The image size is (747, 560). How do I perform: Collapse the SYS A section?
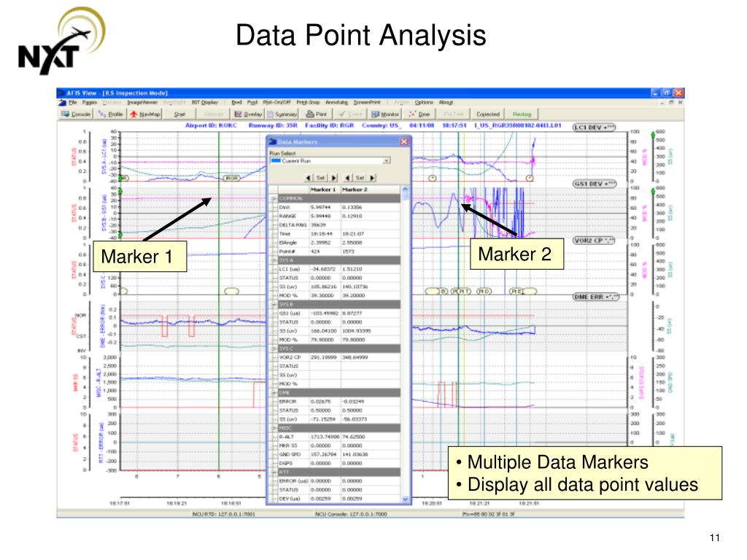coord(274,260)
